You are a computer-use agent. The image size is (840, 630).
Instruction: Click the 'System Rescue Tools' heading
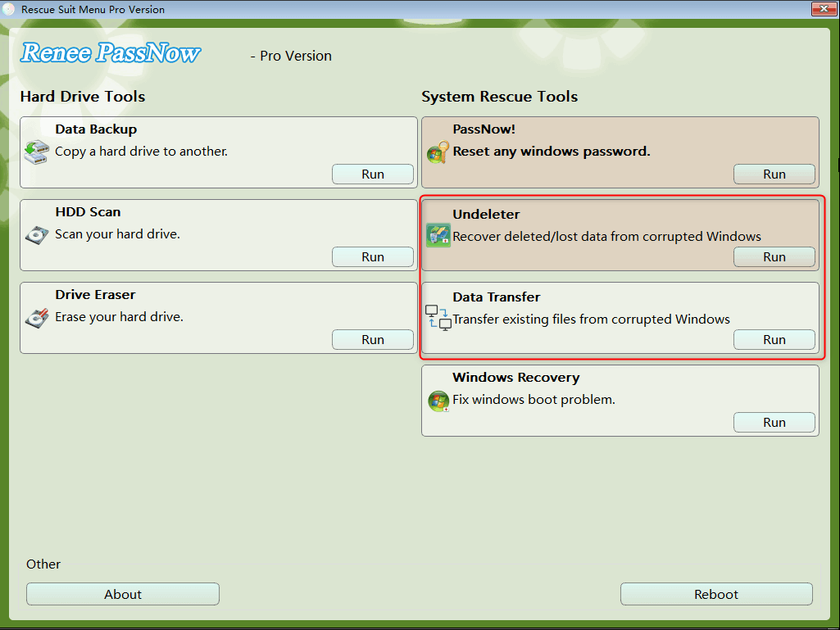pos(499,97)
